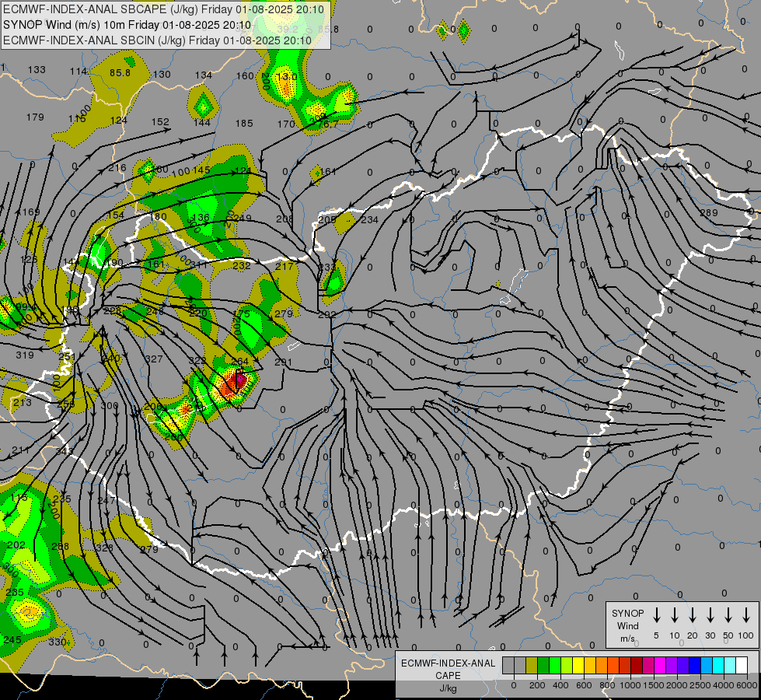The image size is (761, 700).
Task: Click the map value 311
Action: 199,264
